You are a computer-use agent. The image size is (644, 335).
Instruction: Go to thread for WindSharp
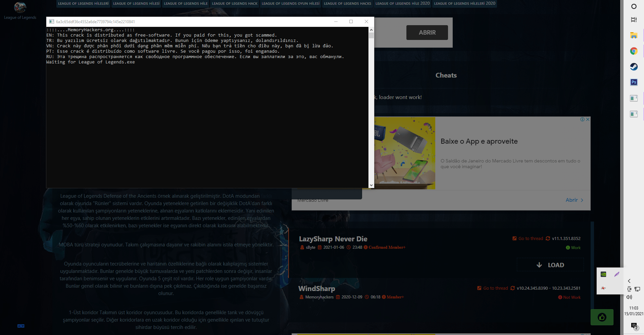coord(492,288)
